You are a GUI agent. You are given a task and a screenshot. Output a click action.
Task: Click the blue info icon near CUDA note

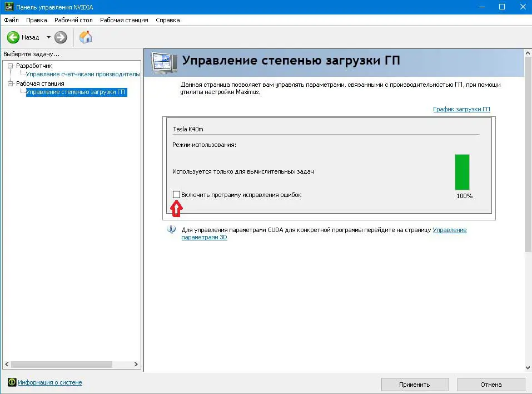coord(171,230)
